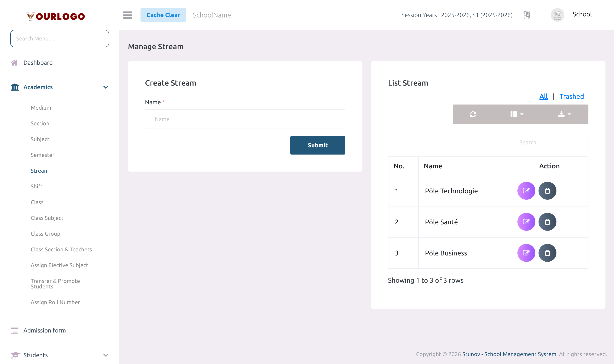614x364 pixels.
Task: Switch to the Trashed stream view
Action: (572, 96)
